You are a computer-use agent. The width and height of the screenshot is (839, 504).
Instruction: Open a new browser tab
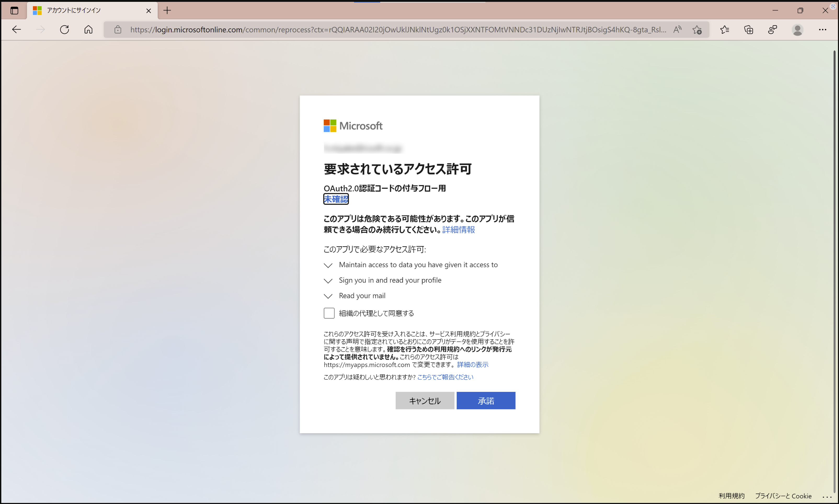click(x=167, y=10)
